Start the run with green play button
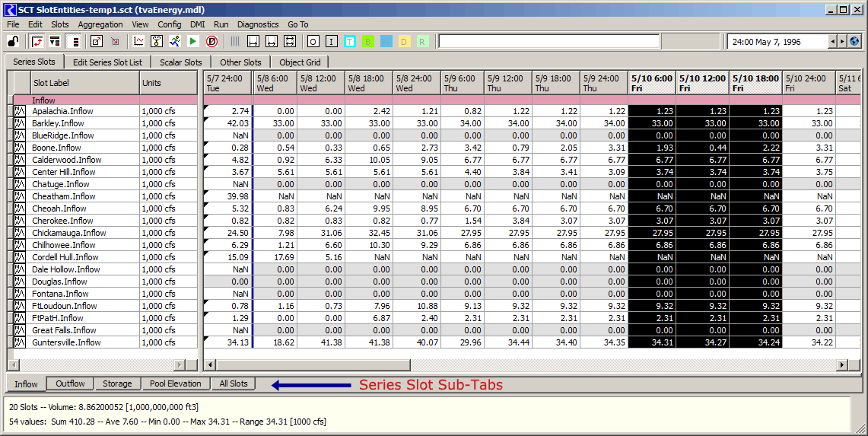The height and width of the screenshot is (436, 868). (192, 42)
